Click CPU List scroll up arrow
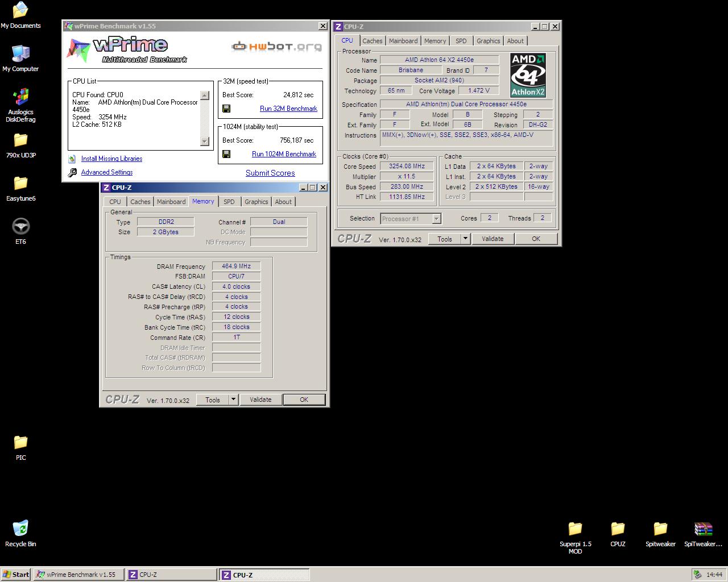Screen dimensions: 728x582 [205, 95]
